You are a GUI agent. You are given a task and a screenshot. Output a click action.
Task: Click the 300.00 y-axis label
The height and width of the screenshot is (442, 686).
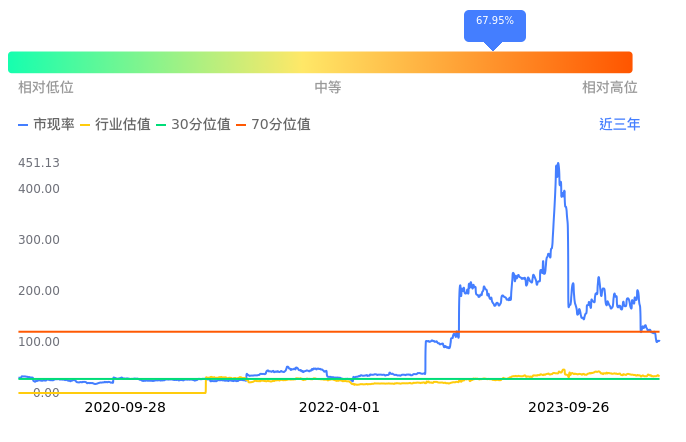coord(39,240)
